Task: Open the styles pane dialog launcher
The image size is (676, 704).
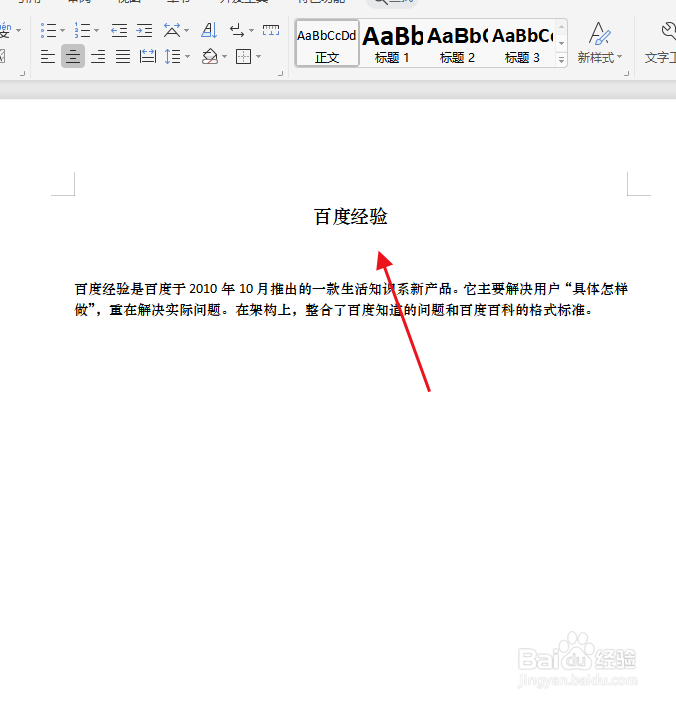Action: tap(627, 73)
